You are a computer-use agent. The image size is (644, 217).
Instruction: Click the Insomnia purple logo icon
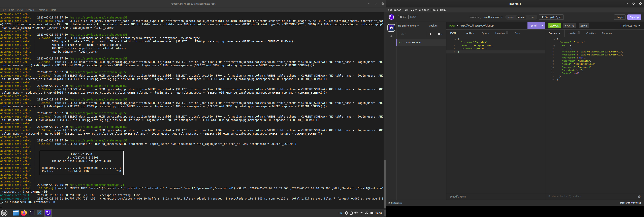tap(391, 17)
